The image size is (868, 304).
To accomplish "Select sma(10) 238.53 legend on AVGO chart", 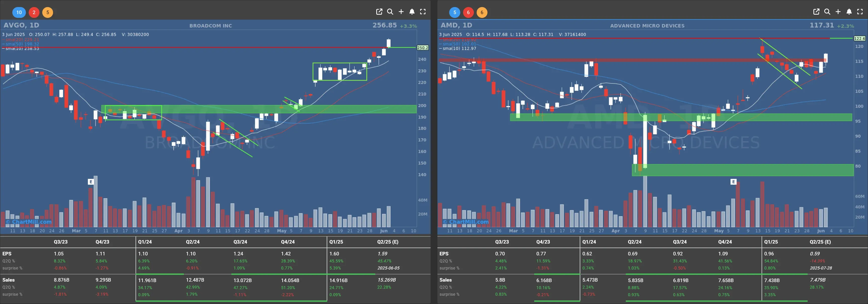I will pyautogui.click(x=21, y=49).
